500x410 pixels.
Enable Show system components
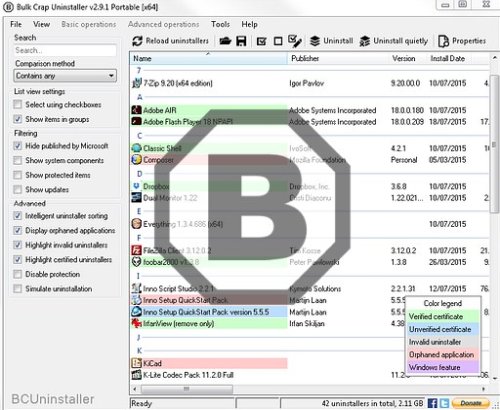pos(17,161)
